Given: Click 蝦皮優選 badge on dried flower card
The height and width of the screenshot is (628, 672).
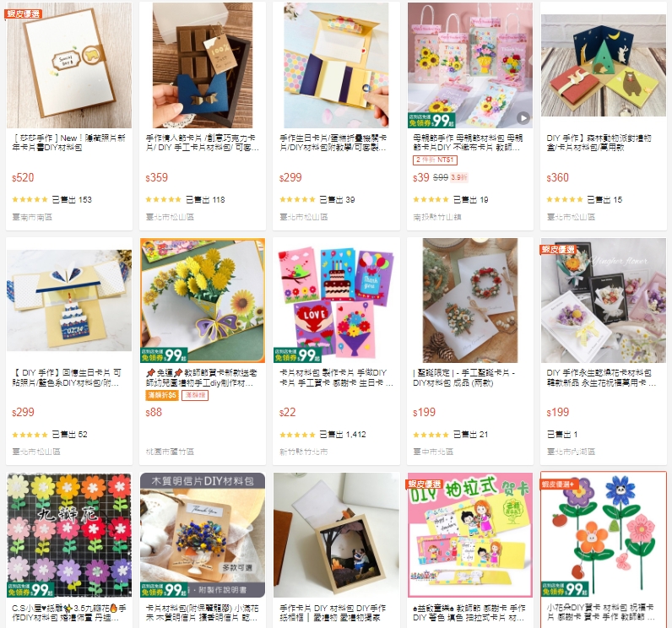Looking at the screenshot, I should point(558,249).
